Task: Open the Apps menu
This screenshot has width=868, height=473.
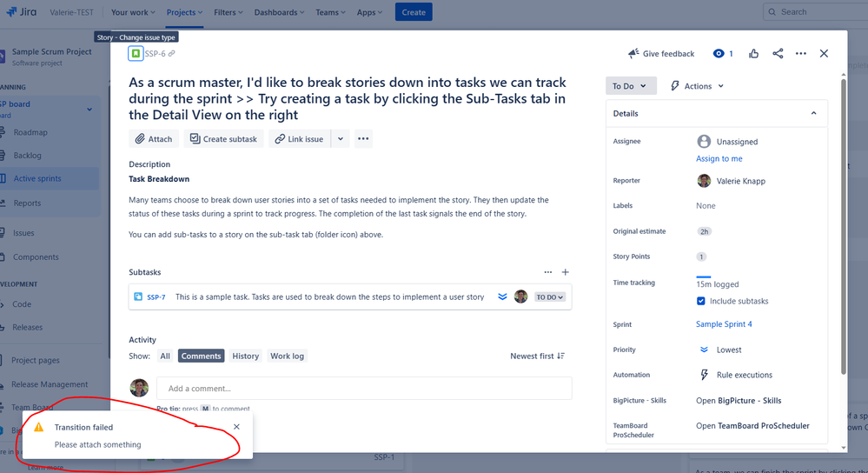Action: click(369, 12)
